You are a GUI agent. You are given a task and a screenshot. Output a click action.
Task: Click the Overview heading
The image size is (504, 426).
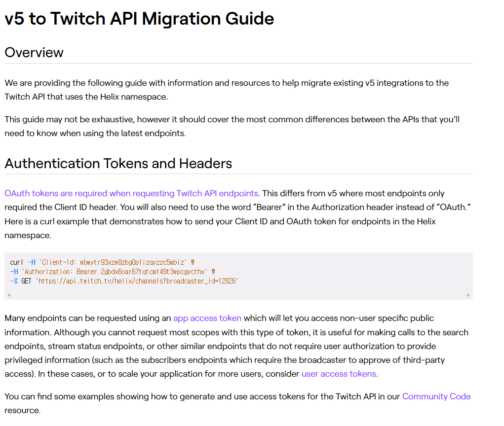tap(34, 52)
